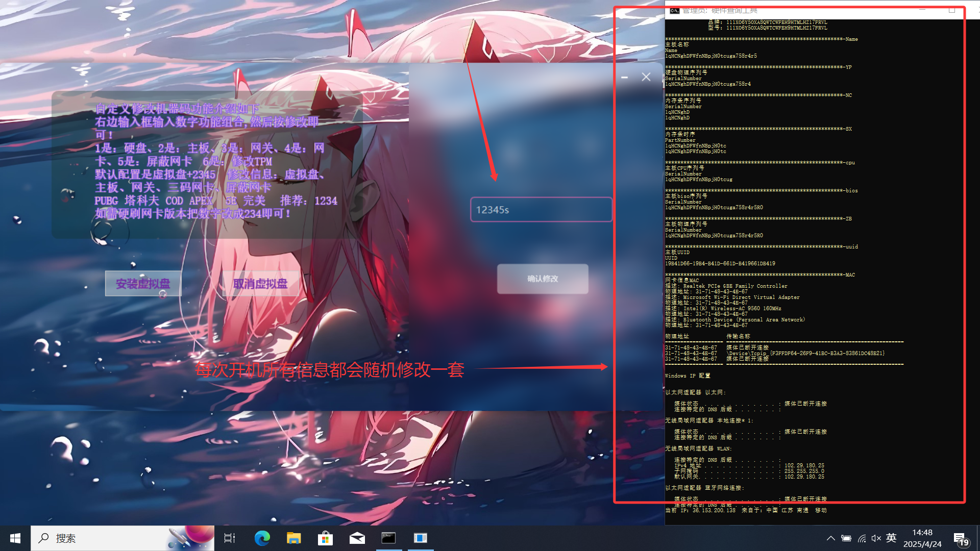Minimize the 硬件查询工具 console window
The image size is (980, 551).
pos(922,10)
